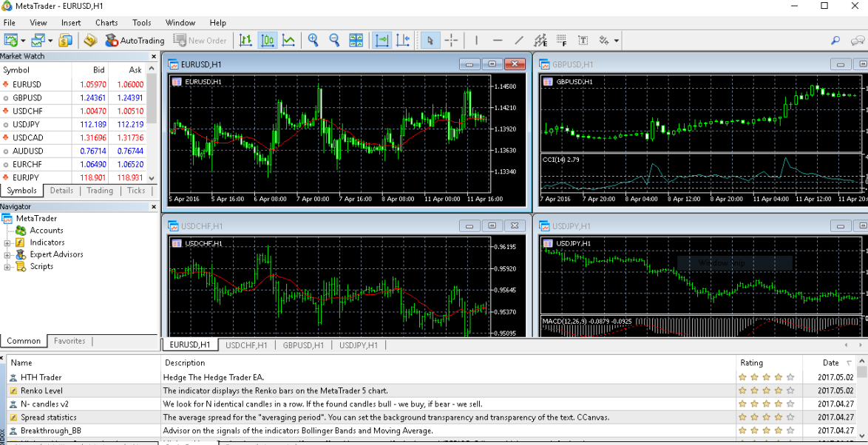Select the bar chart icon

click(x=245, y=41)
